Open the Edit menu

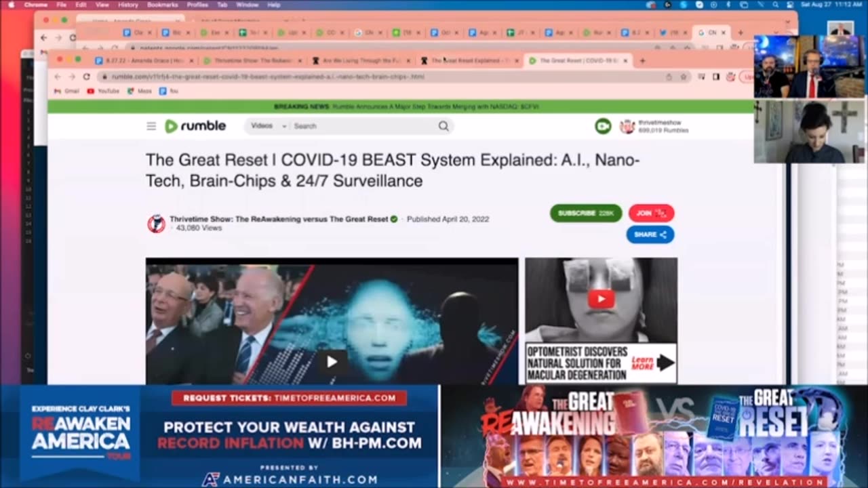point(81,5)
